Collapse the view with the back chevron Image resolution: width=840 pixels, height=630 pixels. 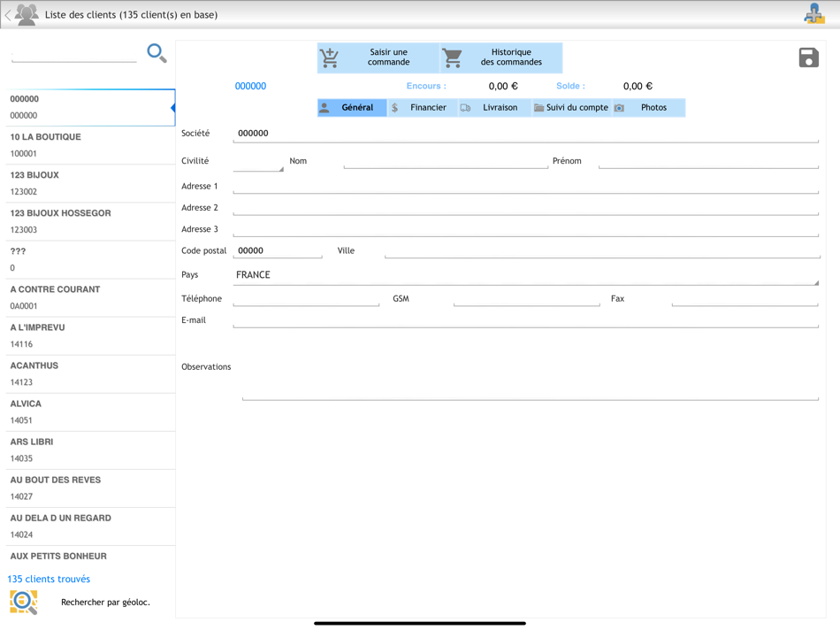(7, 14)
